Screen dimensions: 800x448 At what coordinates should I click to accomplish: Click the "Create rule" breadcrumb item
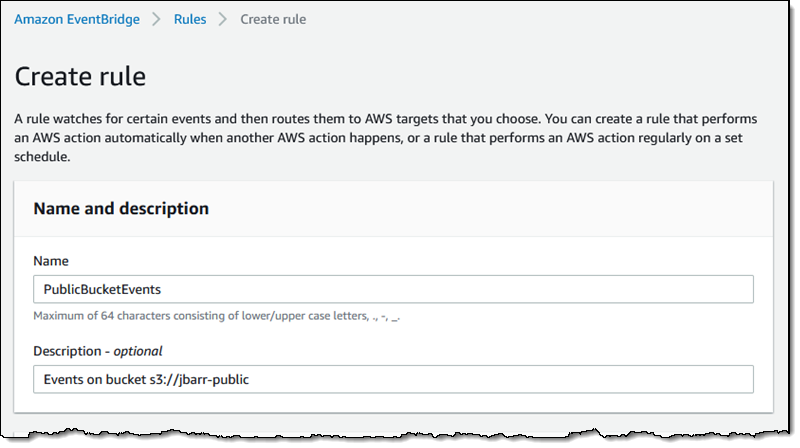(273, 19)
